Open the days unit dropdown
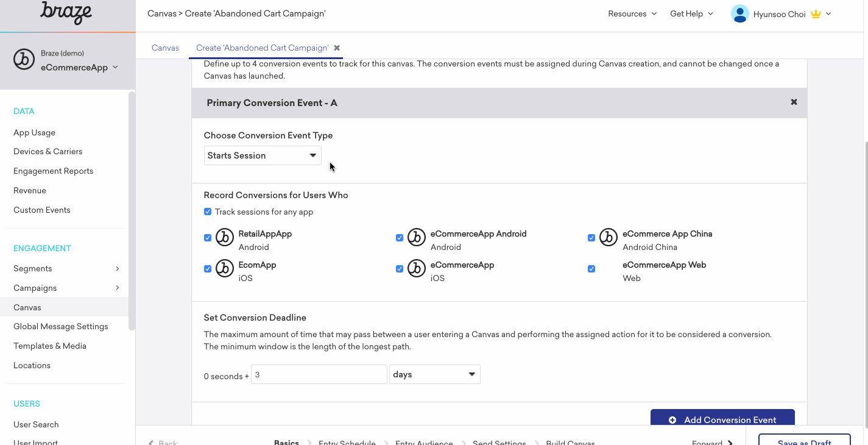Viewport: 868px width, 445px height. pos(435,374)
